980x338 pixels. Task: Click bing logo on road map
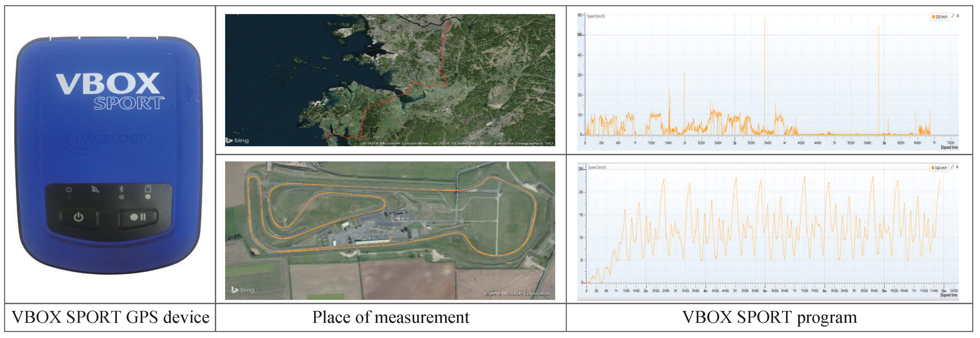(237, 141)
